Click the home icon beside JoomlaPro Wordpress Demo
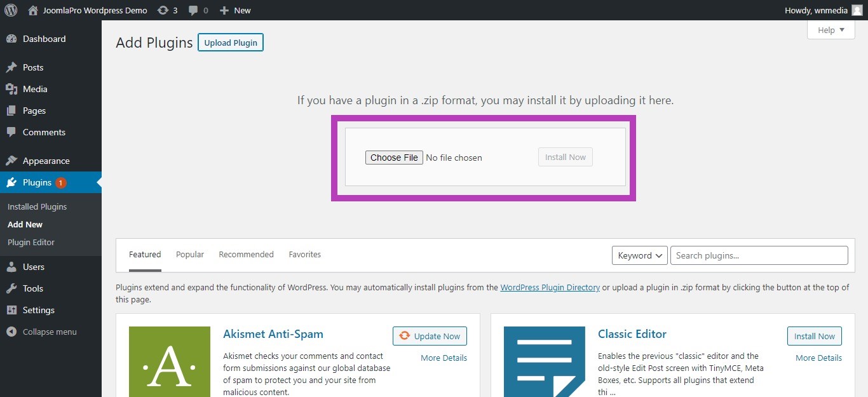 point(33,10)
